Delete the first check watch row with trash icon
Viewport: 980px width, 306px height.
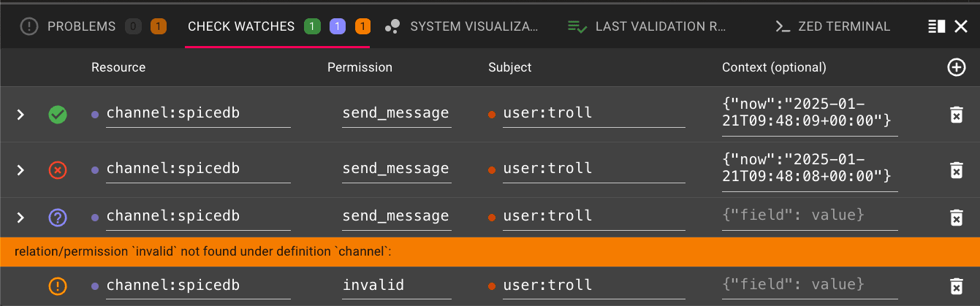[x=955, y=115]
